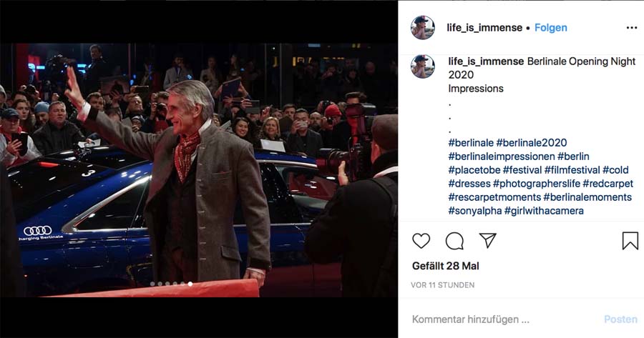The height and width of the screenshot is (338, 644).
Task: Submit comment with Posten button
Action: [x=620, y=319]
